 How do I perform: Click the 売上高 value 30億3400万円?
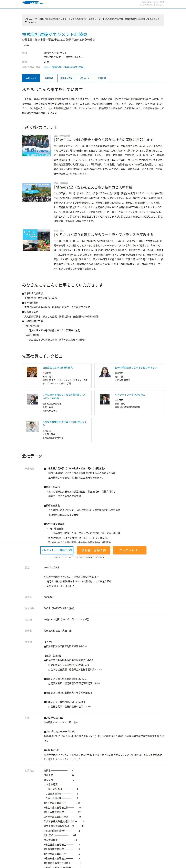66,619
